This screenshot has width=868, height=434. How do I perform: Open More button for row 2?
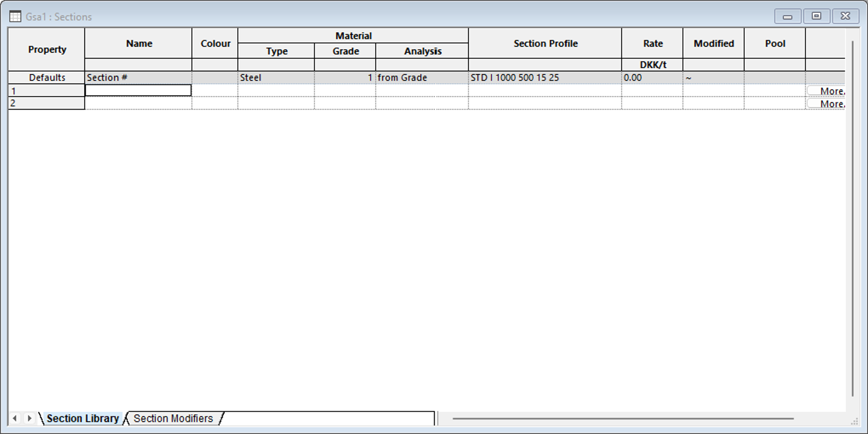tap(826, 104)
